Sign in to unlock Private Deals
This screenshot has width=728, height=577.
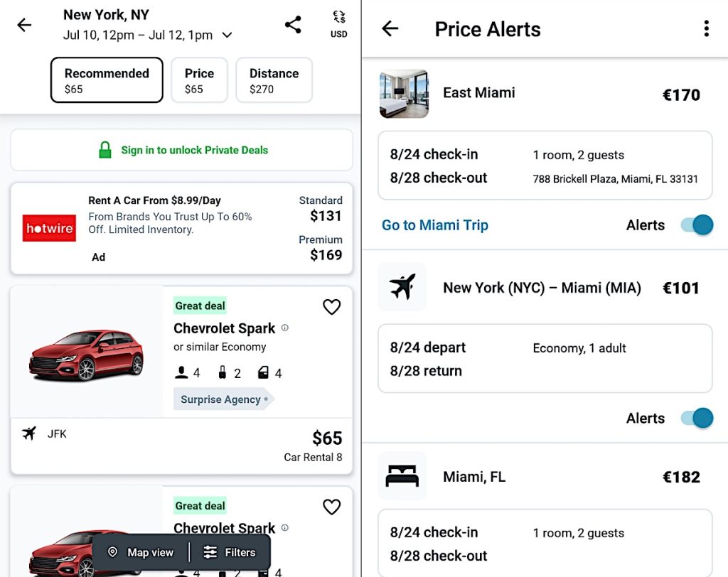point(181,150)
